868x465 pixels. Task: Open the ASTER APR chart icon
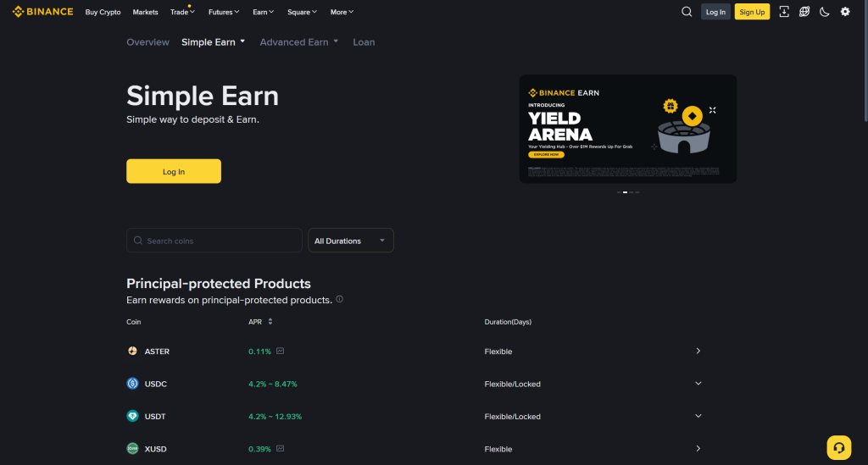pos(280,352)
